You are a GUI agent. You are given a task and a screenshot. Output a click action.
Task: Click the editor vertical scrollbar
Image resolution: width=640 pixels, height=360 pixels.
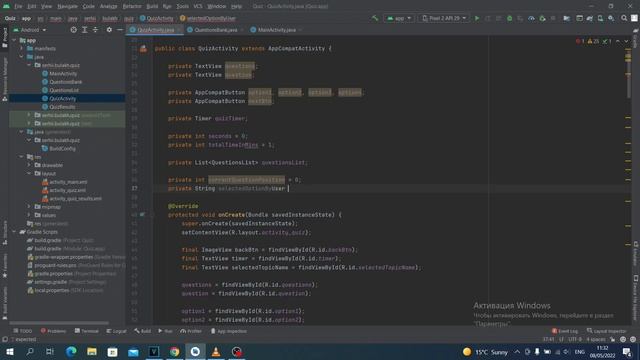[x=628, y=74]
